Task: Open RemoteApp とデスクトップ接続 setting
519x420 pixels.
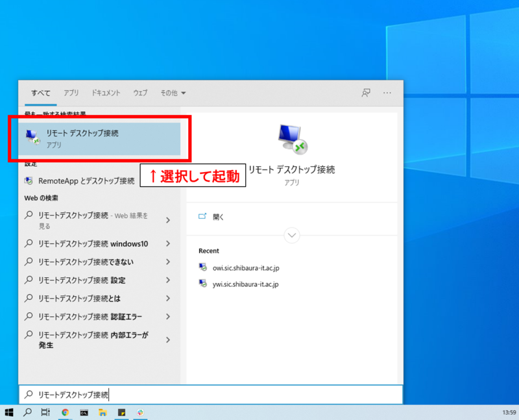Action: [79, 181]
